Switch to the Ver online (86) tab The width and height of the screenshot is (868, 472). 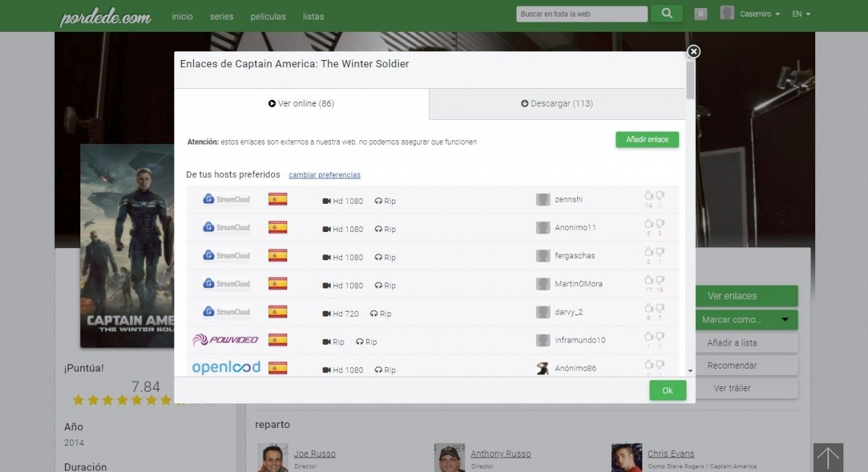[x=302, y=104]
